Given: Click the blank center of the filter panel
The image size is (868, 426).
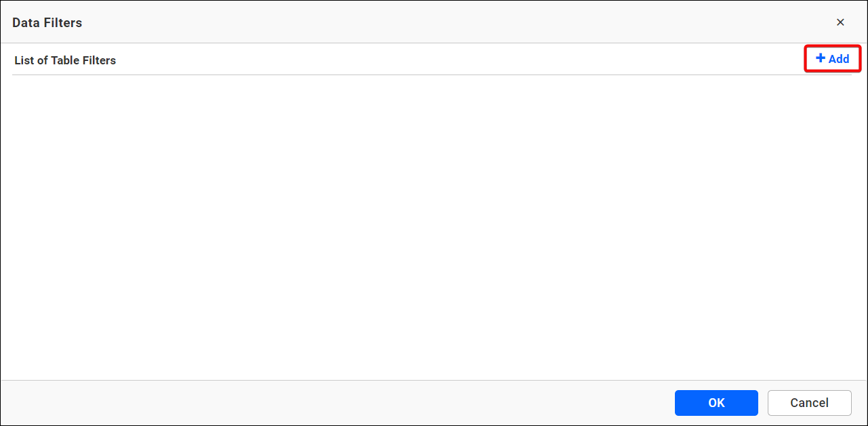Looking at the screenshot, I should tap(432, 227).
